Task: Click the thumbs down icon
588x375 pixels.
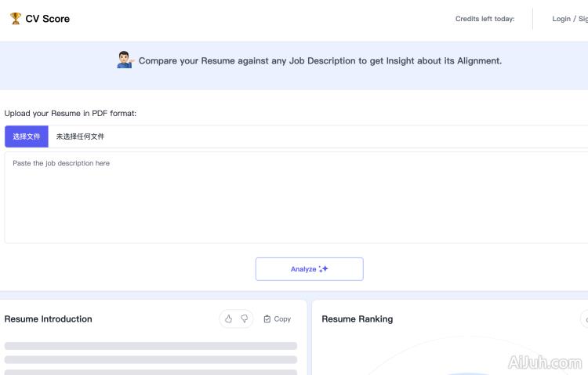Action: click(x=245, y=319)
